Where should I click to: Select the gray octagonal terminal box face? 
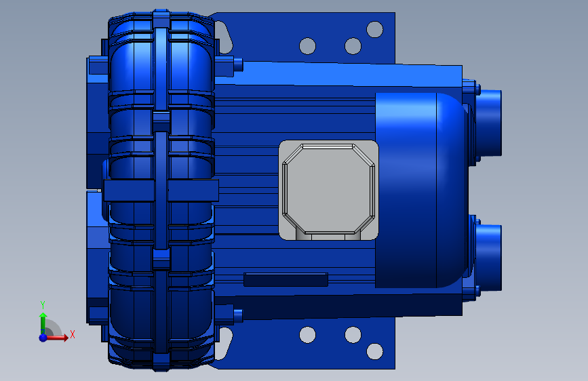click(x=328, y=190)
